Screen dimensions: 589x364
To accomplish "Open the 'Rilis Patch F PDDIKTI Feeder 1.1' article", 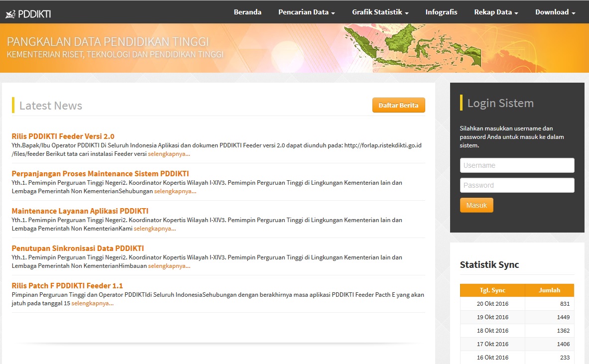I will pyautogui.click(x=68, y=285).
